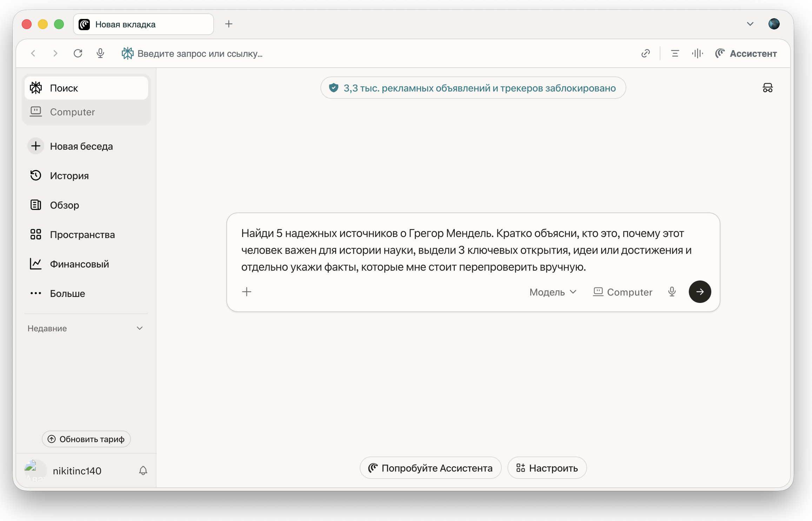Click Попробуйте Ассистента button

pyautogui.click(x=431, y=468)
